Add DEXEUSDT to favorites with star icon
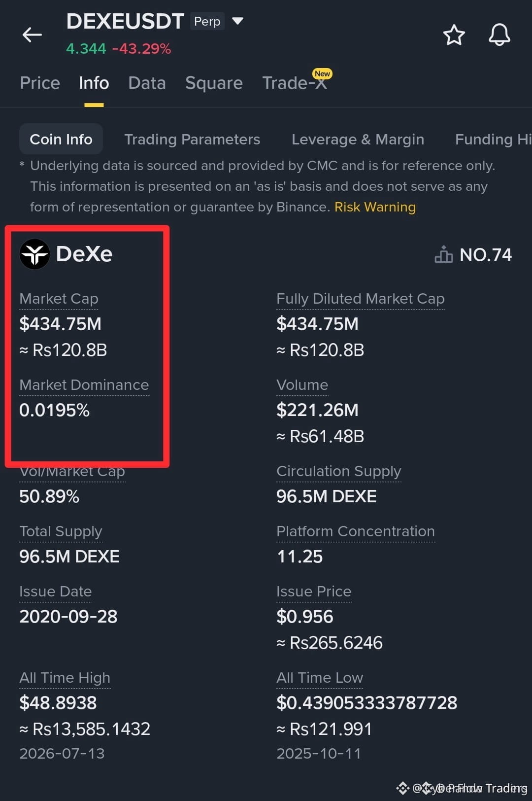532x801 pixels. [x=454, y=35]
